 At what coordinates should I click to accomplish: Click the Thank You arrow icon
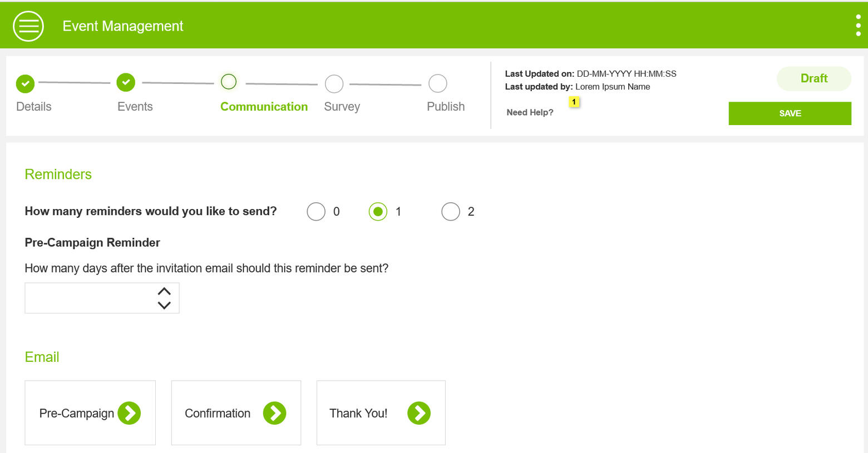419,413
